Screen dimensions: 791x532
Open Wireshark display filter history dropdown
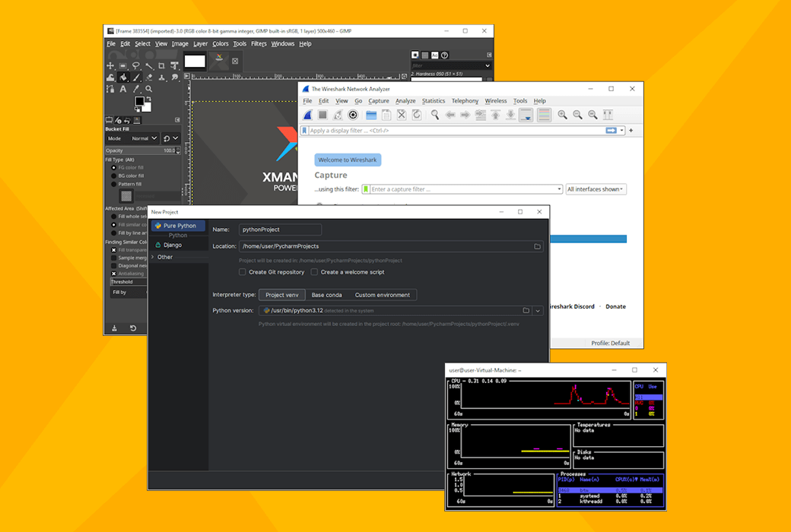pyautogui.click(x=622, y=131)
